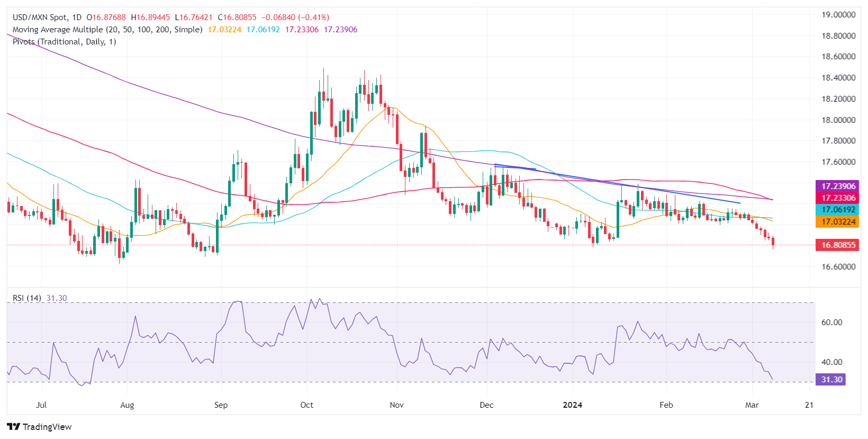
Task: Click the RSI 60.00 scale label
Action: pyautogui.click(x=831, y=322)
